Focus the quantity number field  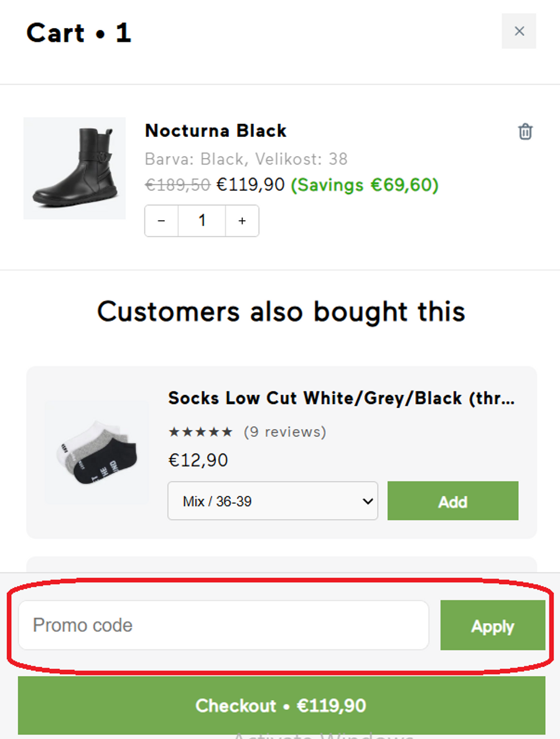coord(202,221)
